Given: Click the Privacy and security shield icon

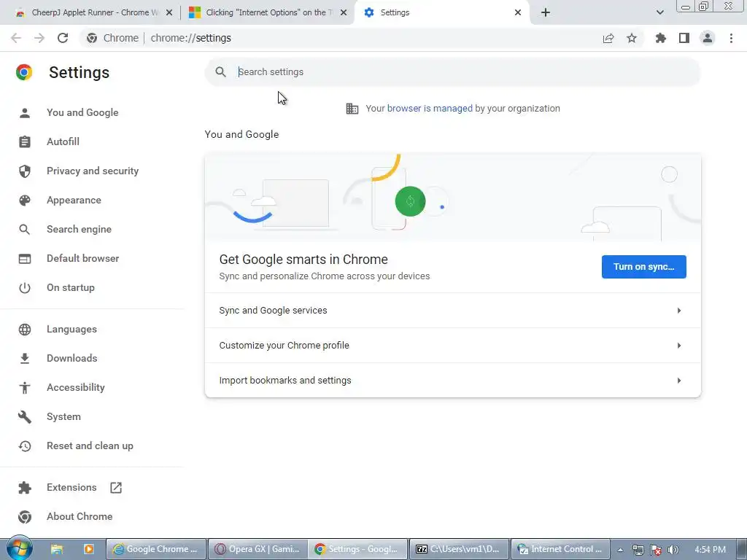Looking at the screenshot, I should [25, 171].
